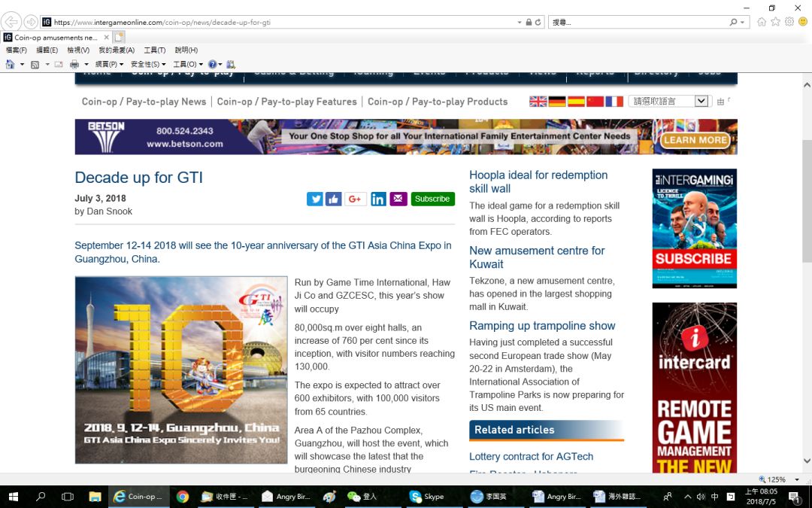Screen dimensions: 812x508
Task: Select the Spanish flag language option
Action: pyautogui.click(x=577, y=102)
